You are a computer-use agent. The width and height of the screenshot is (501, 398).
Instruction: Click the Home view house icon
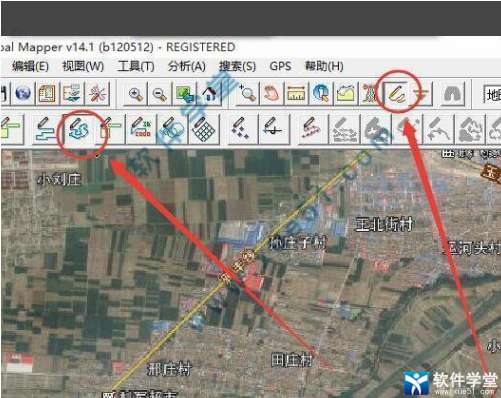point(209,94)
